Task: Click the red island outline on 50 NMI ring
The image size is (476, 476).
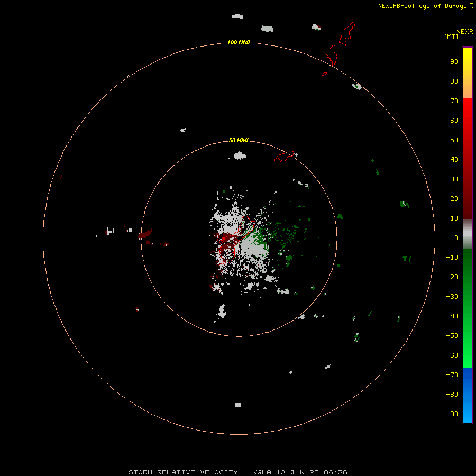Action: tap(284, 156)
